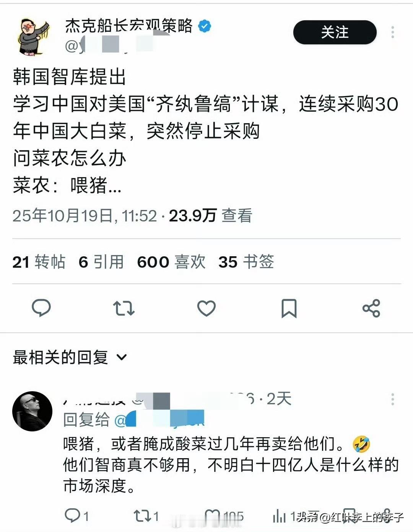Open the 21 转帖 reposts list
Screen dimensions: 413x532
tap(39, 262)
